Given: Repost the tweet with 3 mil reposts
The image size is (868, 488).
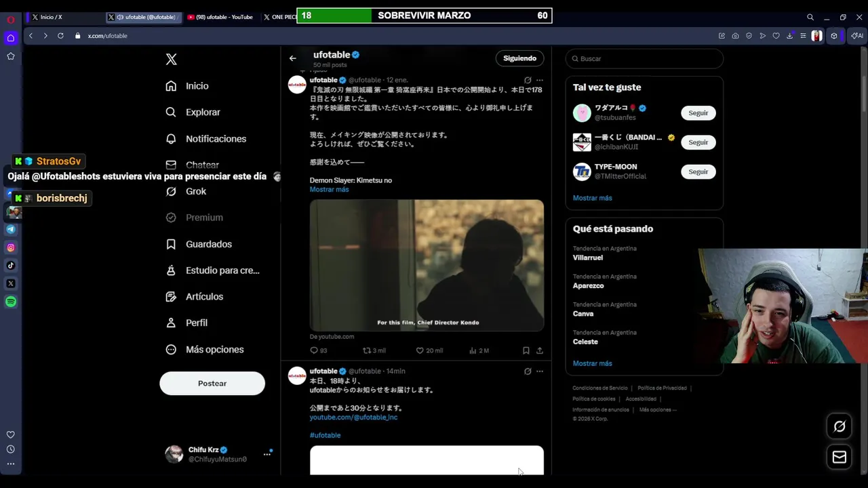Looking at the screenshot, I should pyautogui.click(x=374, y=350).
